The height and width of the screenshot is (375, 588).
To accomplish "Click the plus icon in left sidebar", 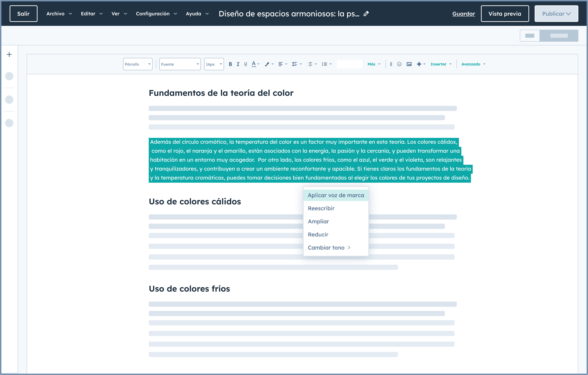I will click(9, 55).
